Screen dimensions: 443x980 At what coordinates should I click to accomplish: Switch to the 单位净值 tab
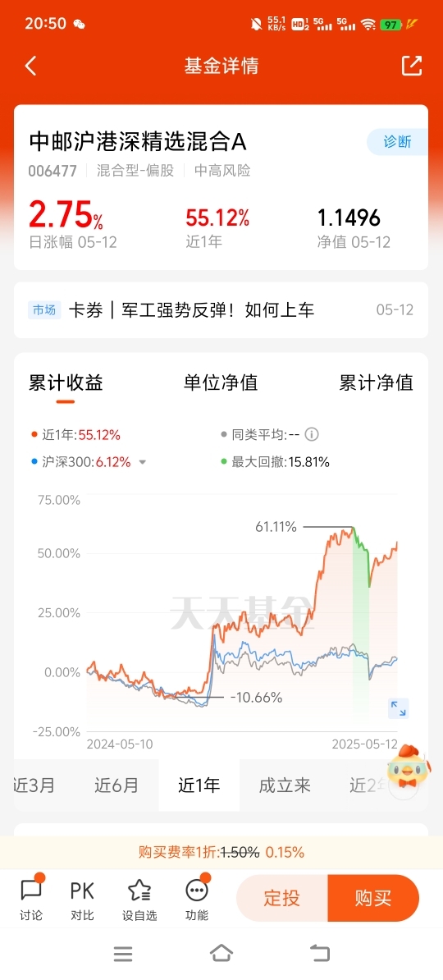(221, 382)
